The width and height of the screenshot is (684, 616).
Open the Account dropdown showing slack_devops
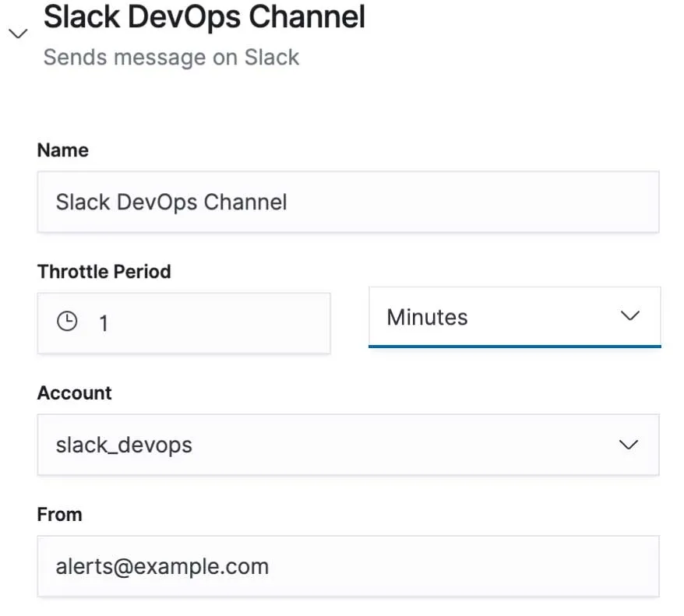[x=348, y=445]
